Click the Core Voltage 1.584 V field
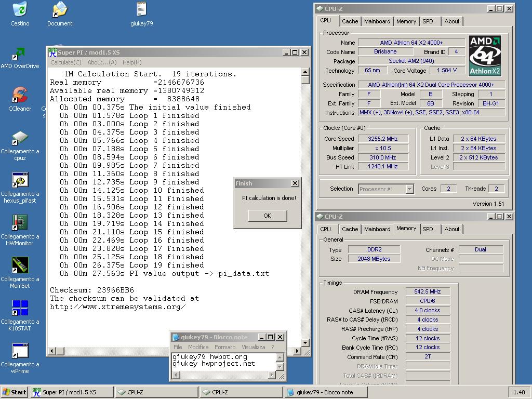Viewport: 532px width, 399px height. coord(446,70)
